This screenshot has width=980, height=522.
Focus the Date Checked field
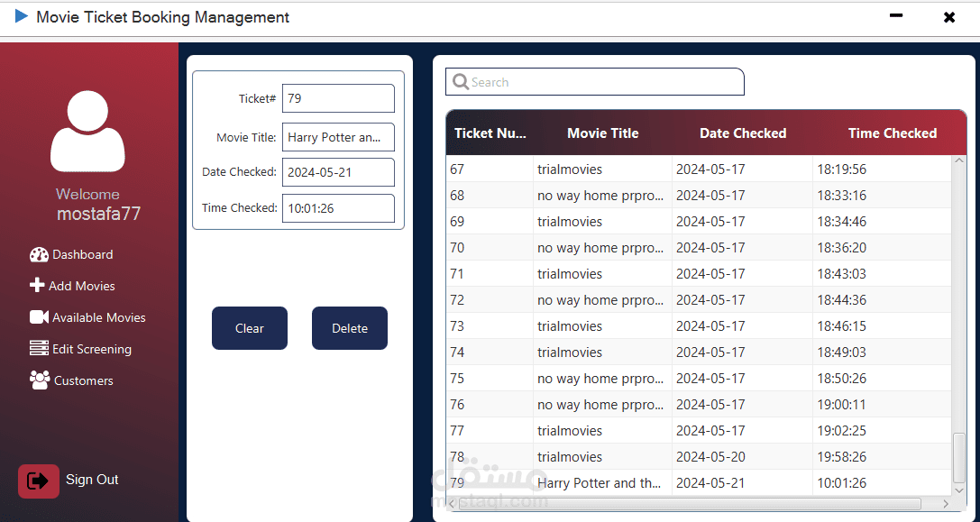pyautogui.click(x=338, y=172)
